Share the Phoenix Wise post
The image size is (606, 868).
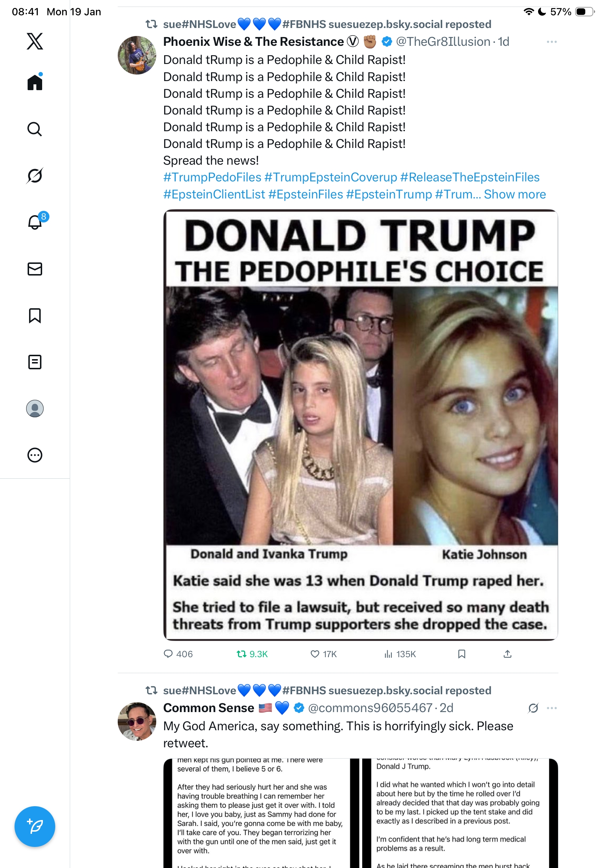click(x=507, y=654)
